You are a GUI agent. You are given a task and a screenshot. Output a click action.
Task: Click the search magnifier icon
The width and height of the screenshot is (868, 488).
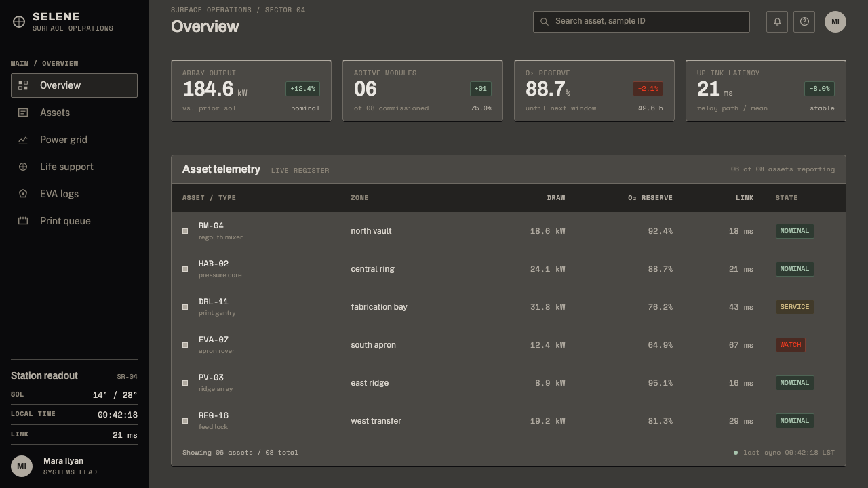click(x=544, y=22)
